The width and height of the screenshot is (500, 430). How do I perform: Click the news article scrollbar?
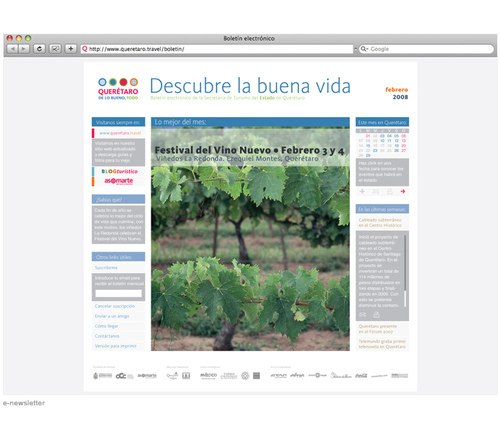click(x=405, y=271)
